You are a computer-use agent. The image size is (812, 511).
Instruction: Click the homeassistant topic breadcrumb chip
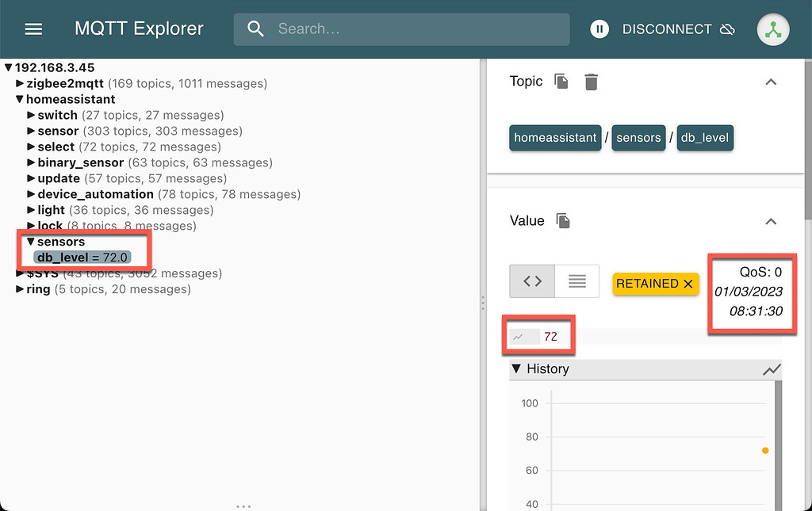(x=555, y=138)
